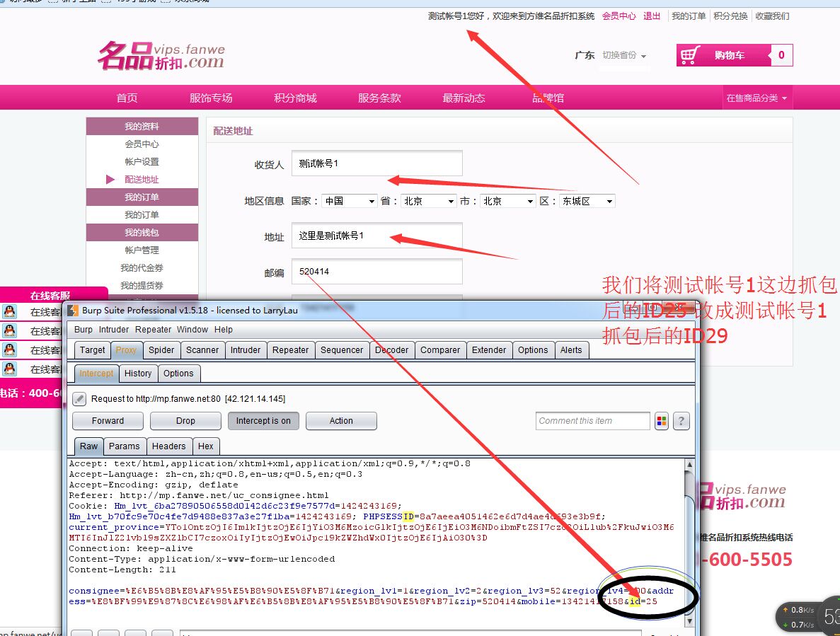Open the 积分商城 navigation item
The height and width of the screenshot is (636, 840).
tap(295, 98)
